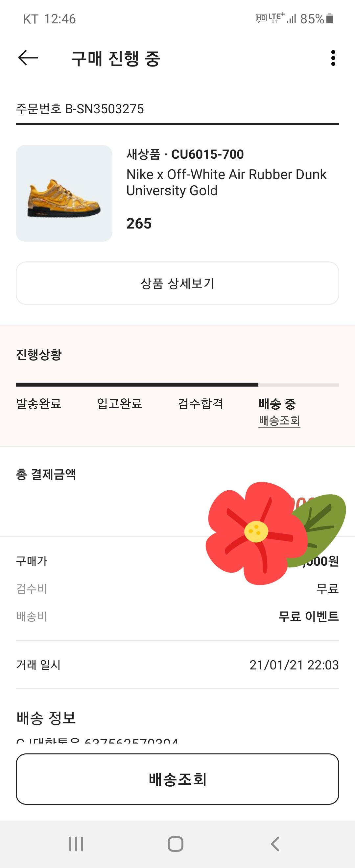The image size is (355, 868).
Task: Tap the Android back chevron navigation icon
Action: click(x=275, y=844)
